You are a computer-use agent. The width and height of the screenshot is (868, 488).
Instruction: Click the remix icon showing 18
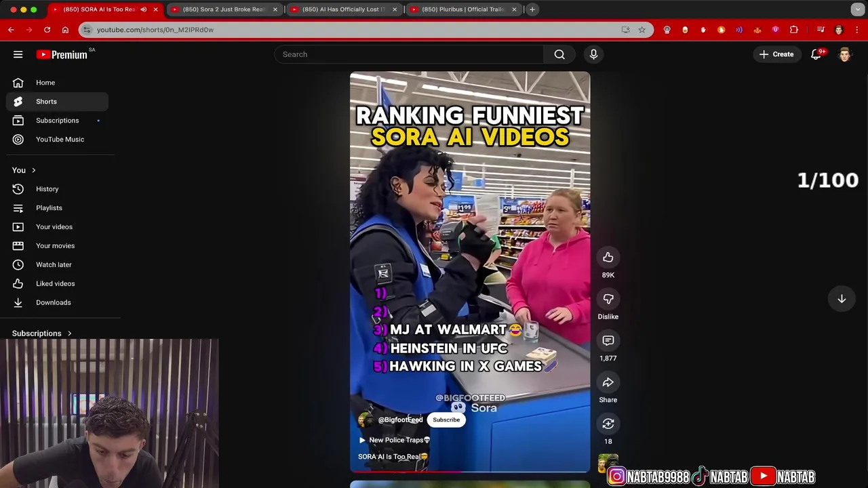(x=608, y=424)
